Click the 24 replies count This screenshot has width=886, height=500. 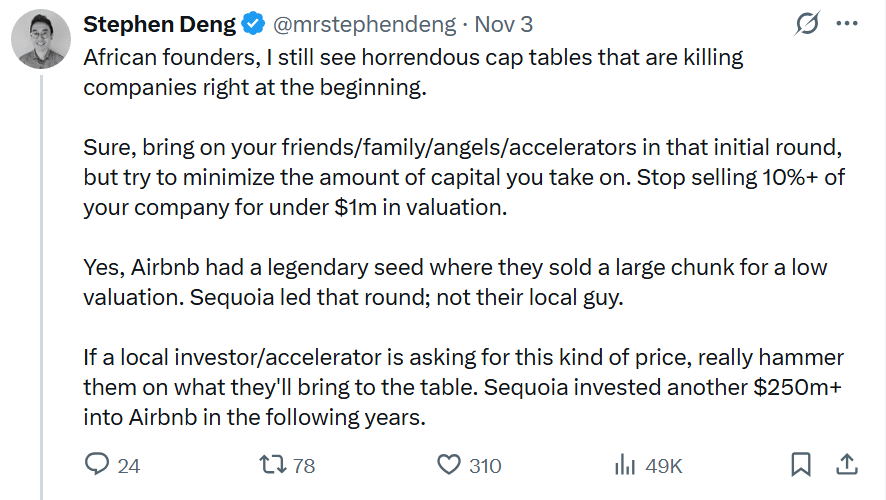(129, 466)
